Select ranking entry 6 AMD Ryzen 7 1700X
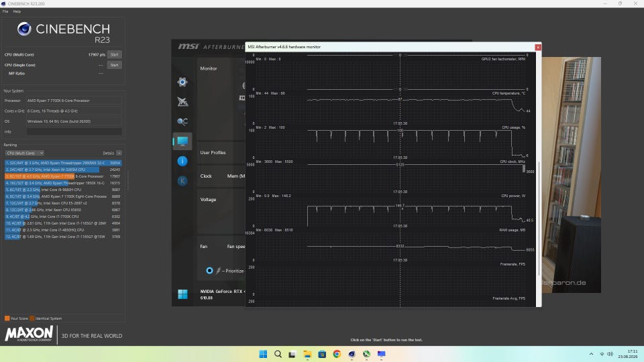Screen dimensions: 644x362 [63, 196]
